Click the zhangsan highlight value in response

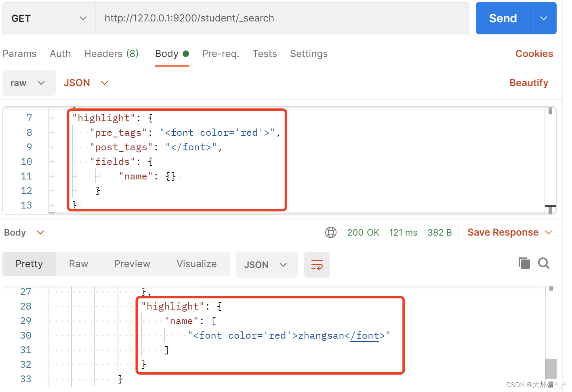289,335
